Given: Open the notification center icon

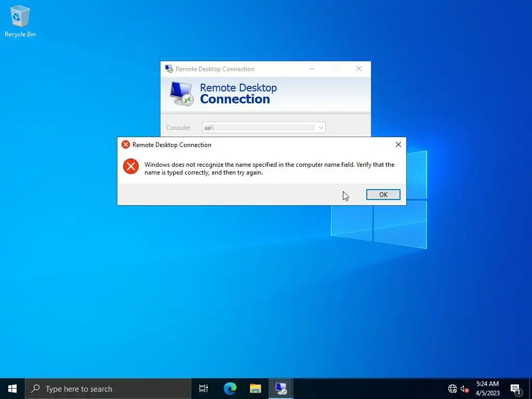Looking at the screenshot, I should click(515, 389).
